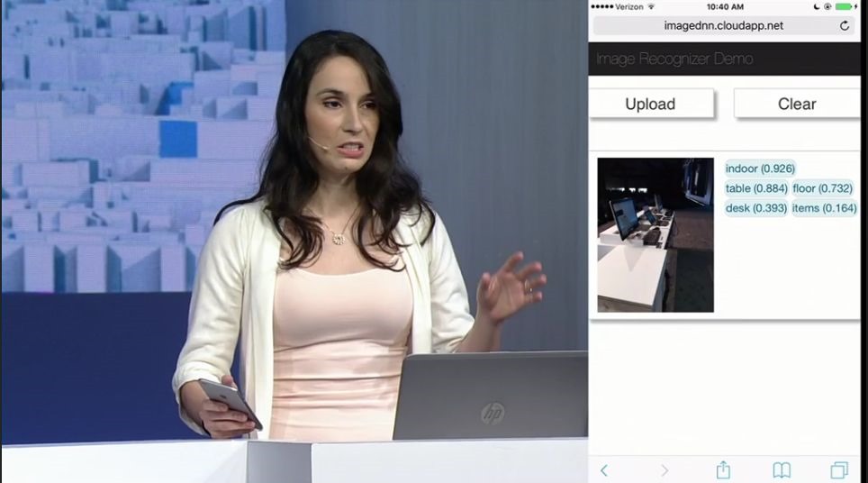The width and height of the screenshot is (868, 483).
Task: Tap the Verizon carrier signal indicator
Action: pos(617,6)
